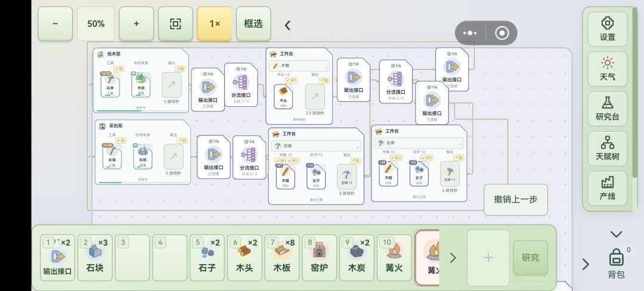Click the 撤销上一步 undo button
The image size is (644, 291).
pyautogui.click(x=515, y=200)
